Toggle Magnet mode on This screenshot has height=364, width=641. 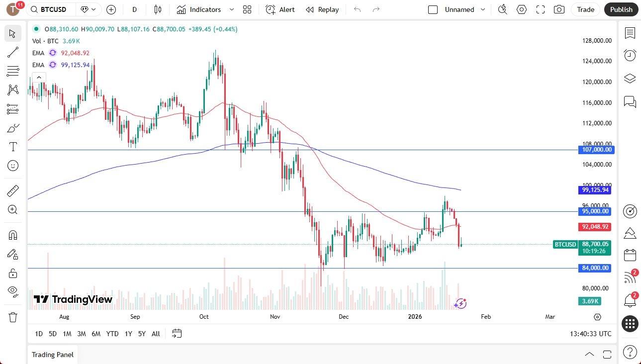click(13, 235)
